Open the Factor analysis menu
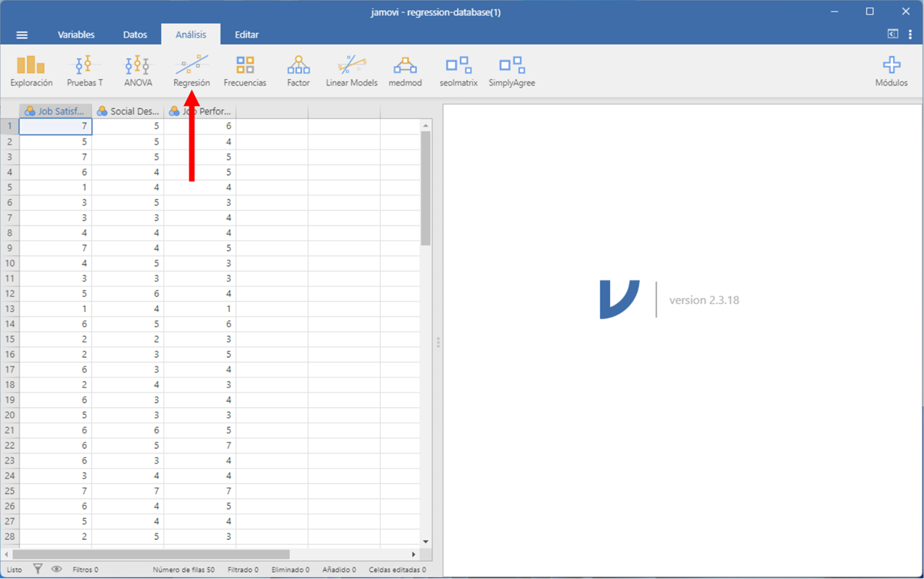Viewport: 924px width, 579px height. coord(298,71)
